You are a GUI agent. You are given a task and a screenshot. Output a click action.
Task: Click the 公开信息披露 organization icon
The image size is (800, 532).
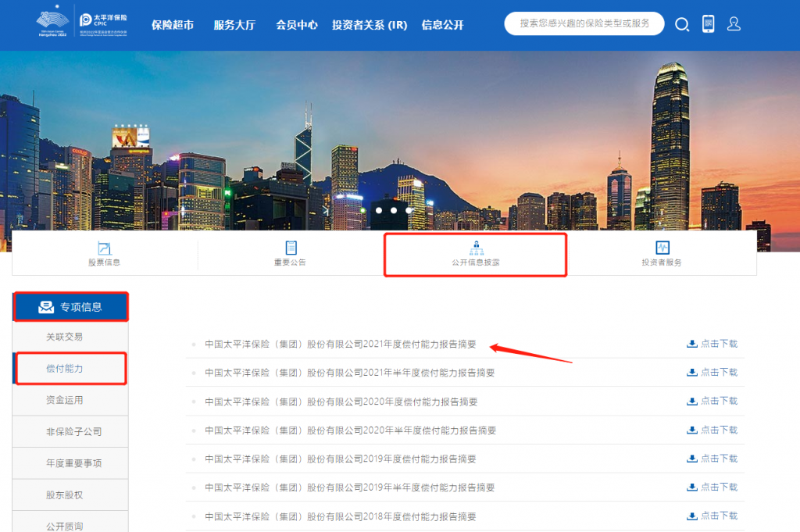click(476, 248)
